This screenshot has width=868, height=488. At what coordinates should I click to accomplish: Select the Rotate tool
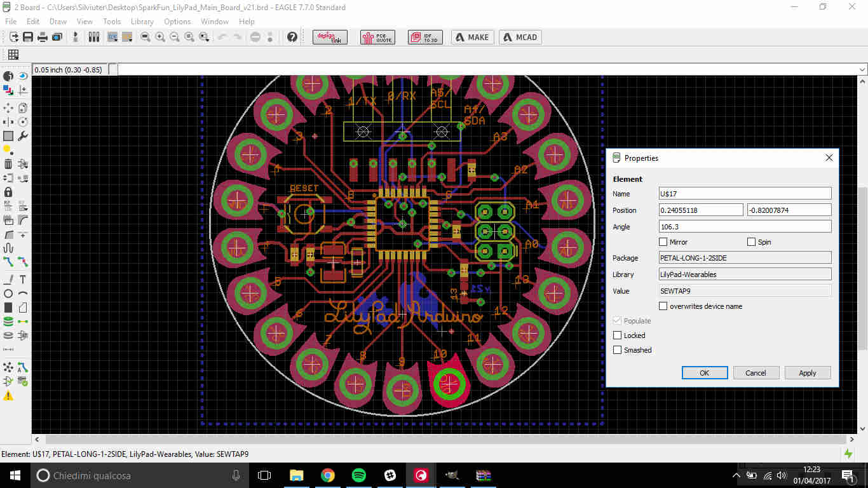click(x=23, y=121)
